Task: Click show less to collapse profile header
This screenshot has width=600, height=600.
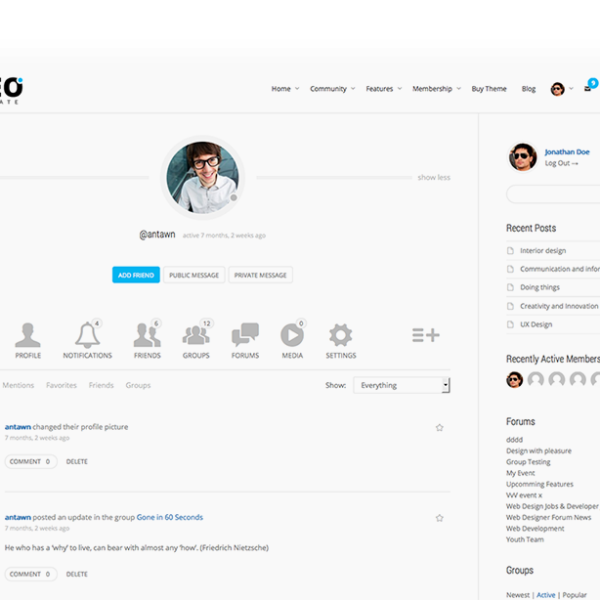Action: click(433, 178)
